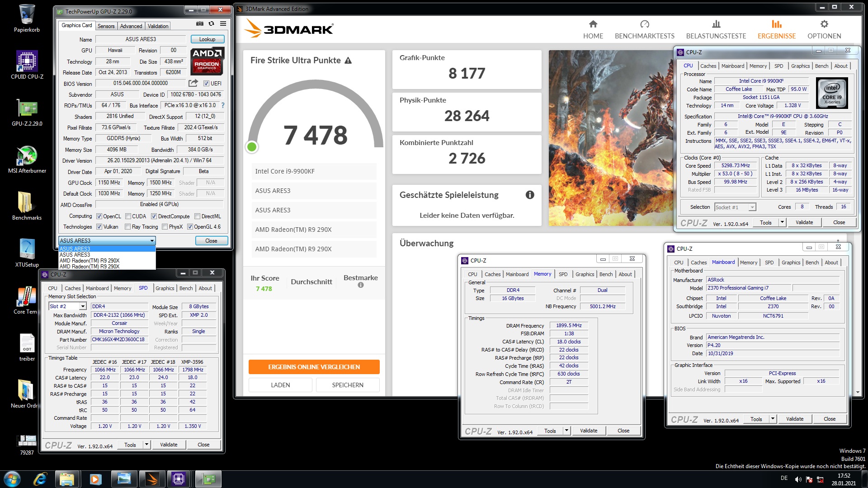Viewport: 868px width, 488px height.
Task: Open Tools dropdown arrow in Memory window
Action: [x=566, y=431]
